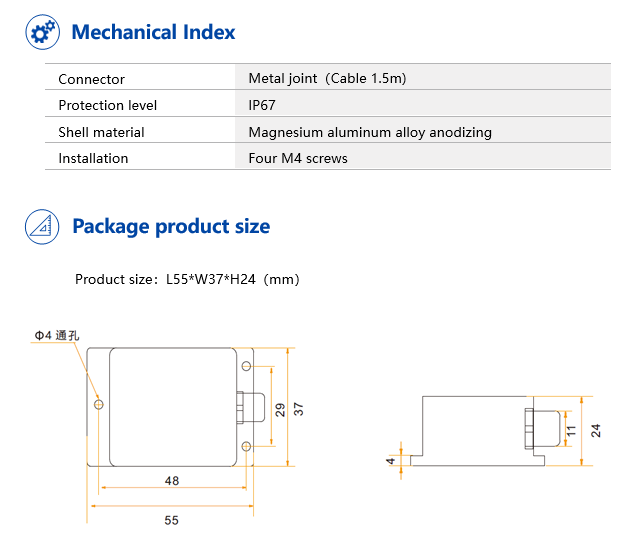The height and width of the screenshot is (551, 632).
Task: Click the left mounting hole circle in top view
Action: click(99, 404)
